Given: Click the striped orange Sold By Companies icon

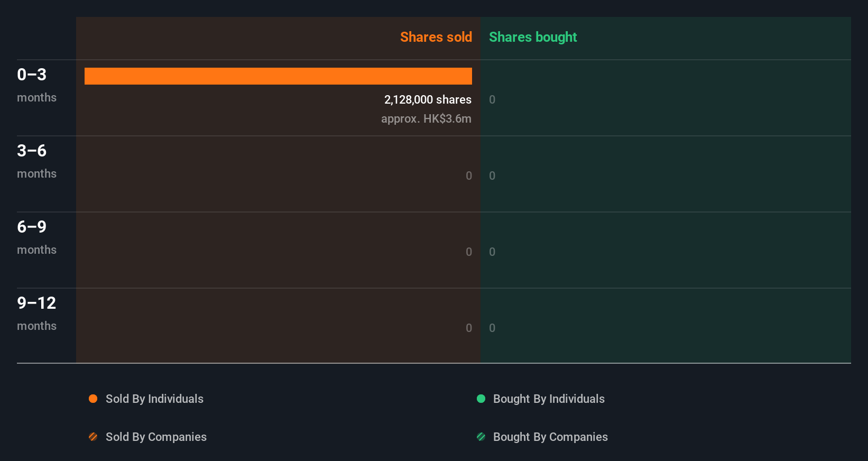Looking at the screenshot, I should pos(93,437).
